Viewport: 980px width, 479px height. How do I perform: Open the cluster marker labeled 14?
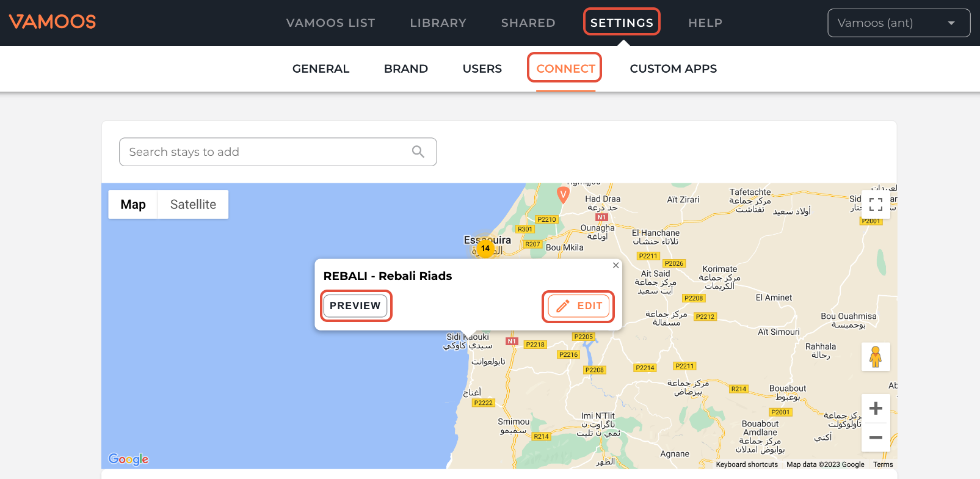(x=485, y=249)
